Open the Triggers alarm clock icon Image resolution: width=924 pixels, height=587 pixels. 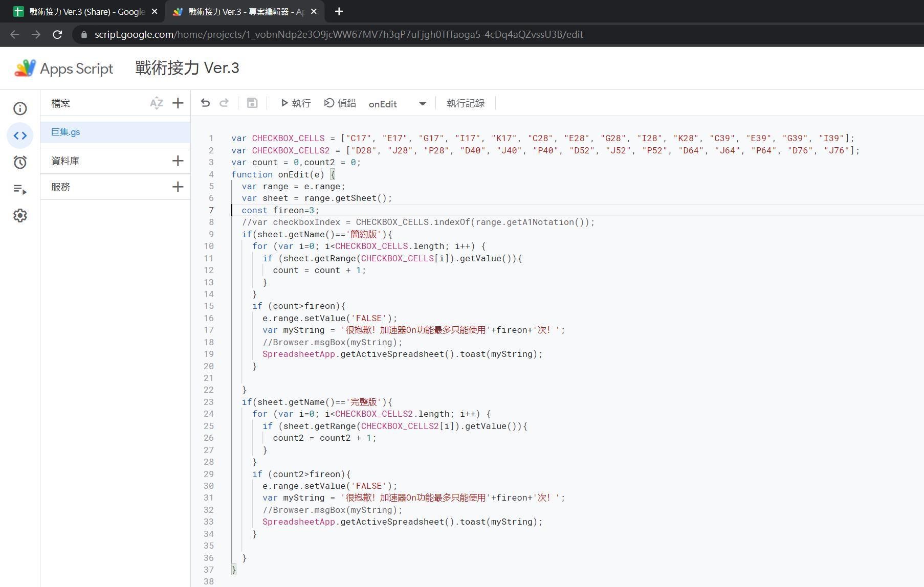coord(20,163)
